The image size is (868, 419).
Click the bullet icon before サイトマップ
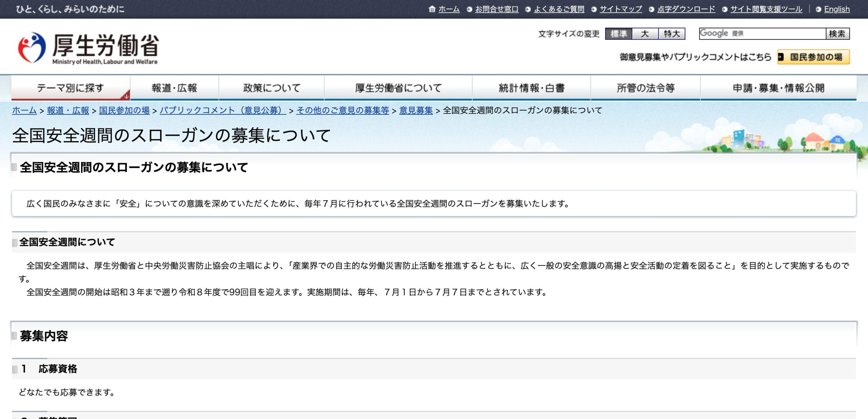(594, 9)
